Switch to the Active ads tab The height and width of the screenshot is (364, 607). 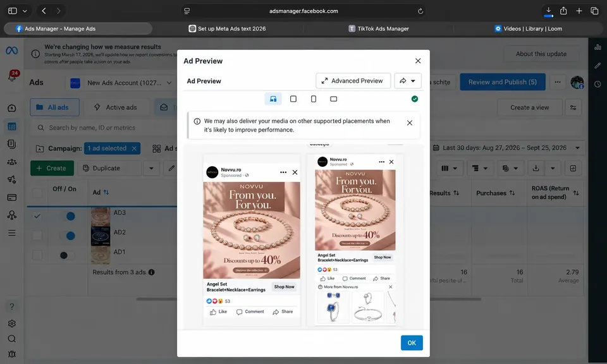click(x=116, y=107)
